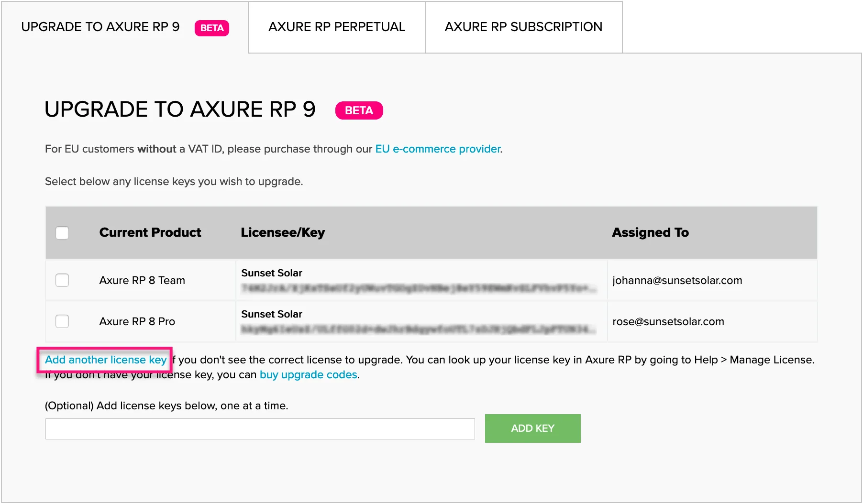This screenshot has height=504, width=863.
Task: Focus the license key input field
Action: click(260, 429)
